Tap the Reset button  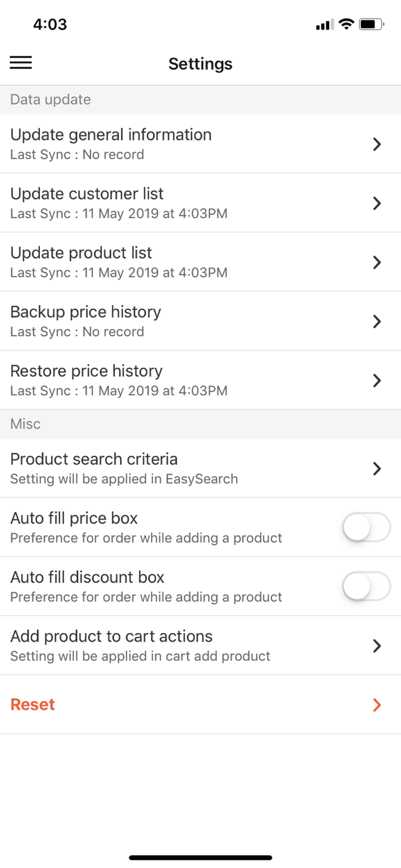pos(32,704)
